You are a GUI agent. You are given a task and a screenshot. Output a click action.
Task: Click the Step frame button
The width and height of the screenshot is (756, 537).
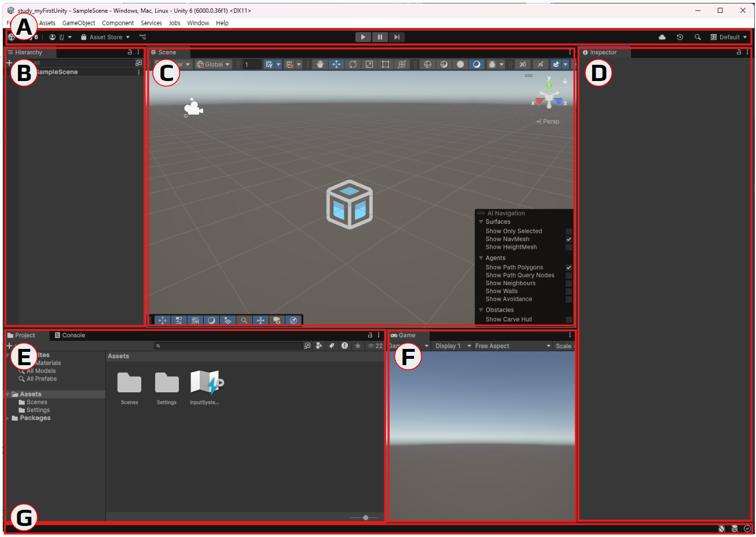(397, 37)
